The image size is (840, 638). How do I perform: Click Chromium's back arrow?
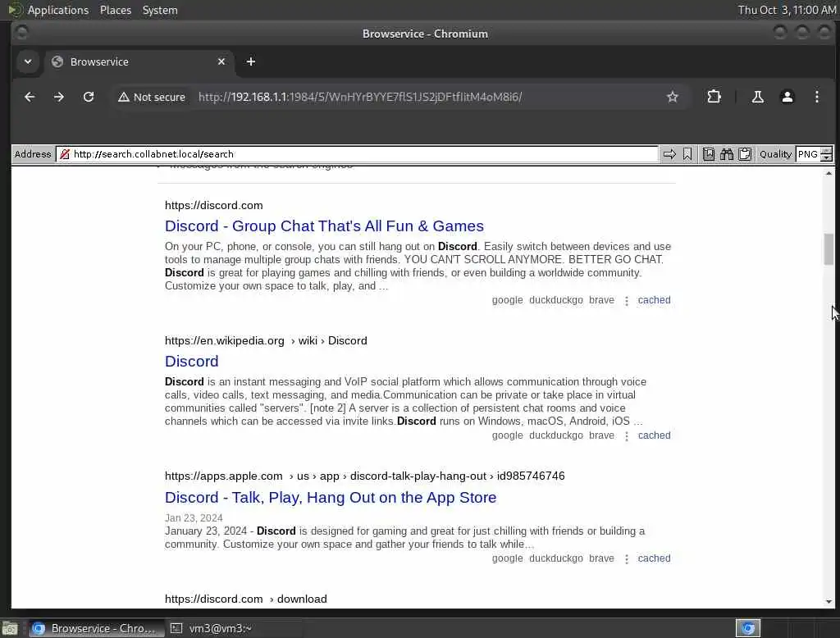coord(30,97)
